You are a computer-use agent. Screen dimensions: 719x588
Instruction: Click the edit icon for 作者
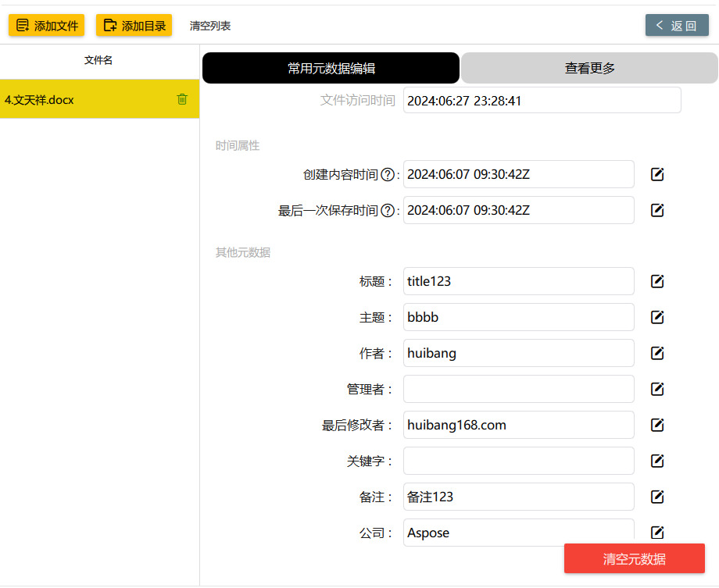[657, 353]
